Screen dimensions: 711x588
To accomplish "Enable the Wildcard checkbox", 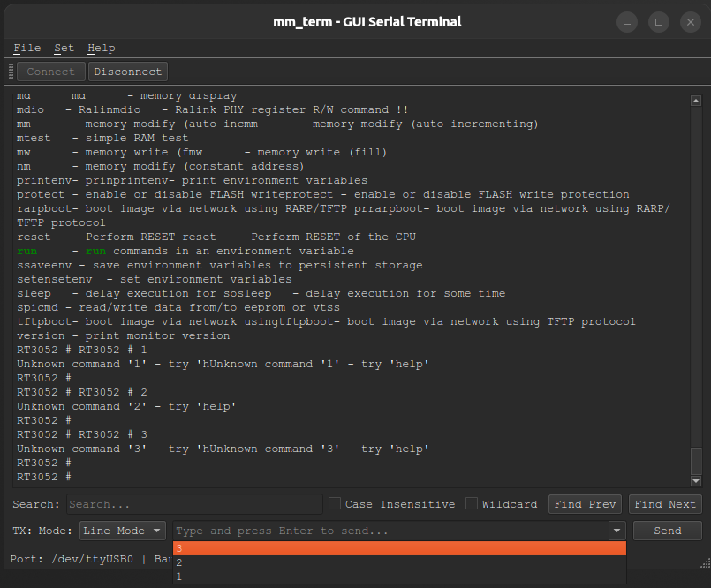I will pyautogui.click(x=472, y=503).
